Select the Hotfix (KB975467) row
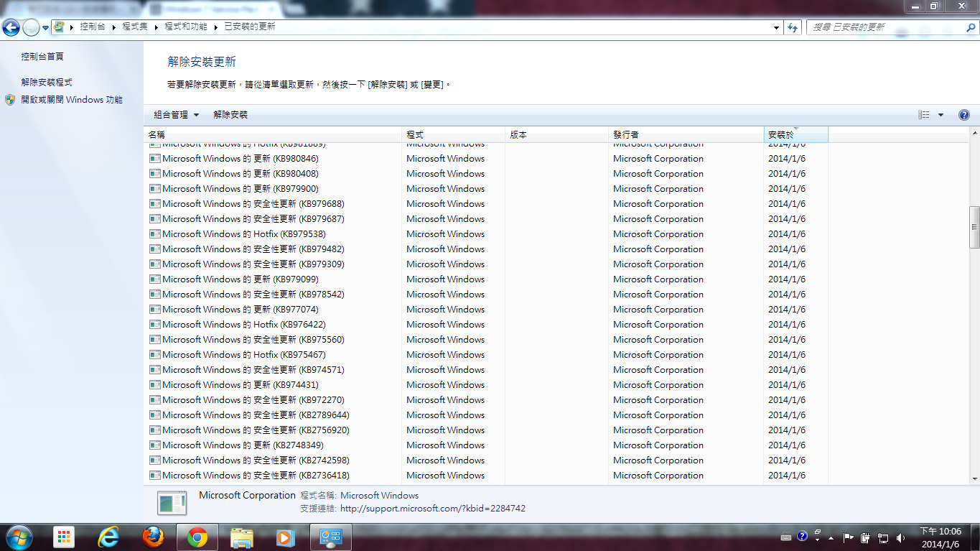 (x=486, y=355)
